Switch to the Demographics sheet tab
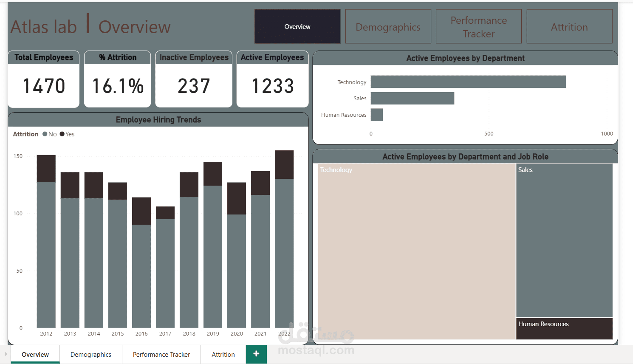This screenshot has width=633, height=364. point(90,354)
